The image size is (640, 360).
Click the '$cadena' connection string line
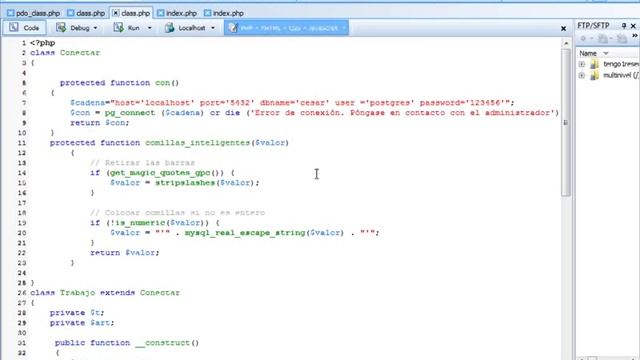[x=292, y=103]
